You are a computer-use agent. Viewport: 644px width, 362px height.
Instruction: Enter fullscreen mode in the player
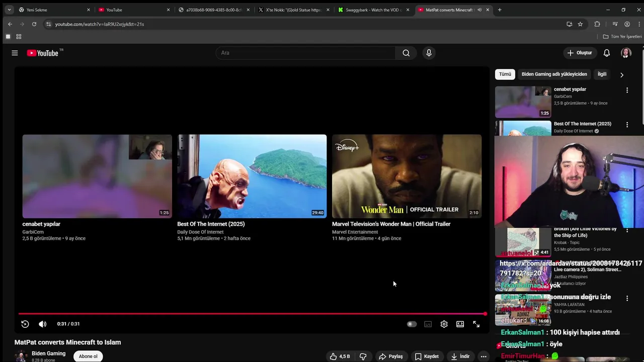pos(476,324)
